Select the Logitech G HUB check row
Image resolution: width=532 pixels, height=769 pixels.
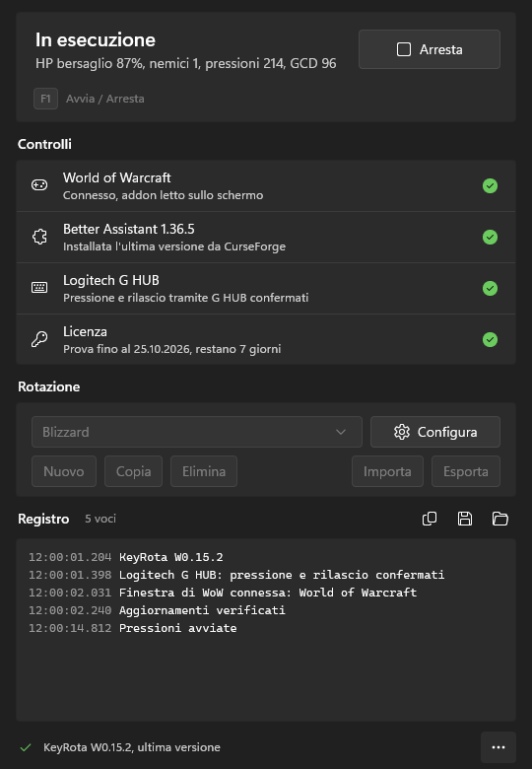coord(266,288)
